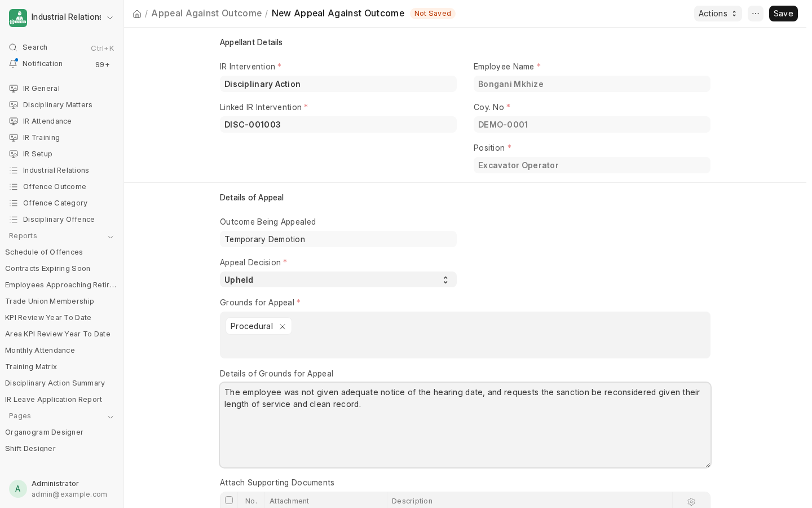Remove the Procedural tag

(x=283, y=327)
